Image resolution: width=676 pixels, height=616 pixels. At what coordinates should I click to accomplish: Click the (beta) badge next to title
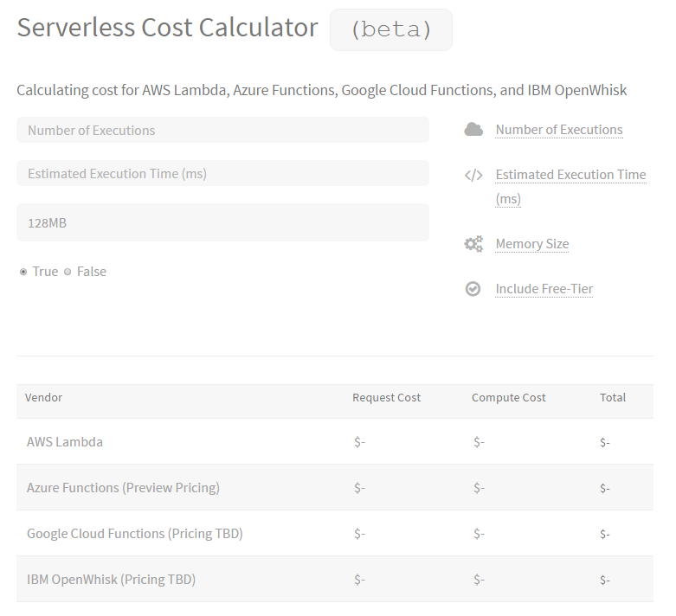(390, 30)
